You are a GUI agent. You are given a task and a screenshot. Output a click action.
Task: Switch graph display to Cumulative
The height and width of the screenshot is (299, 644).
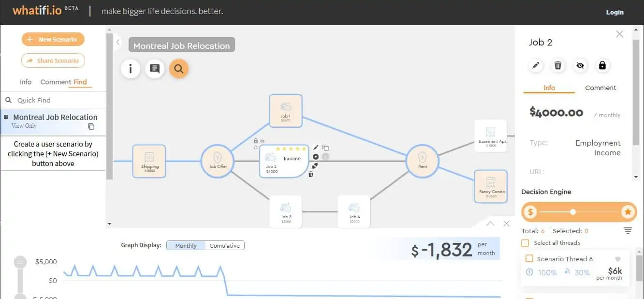224,246
